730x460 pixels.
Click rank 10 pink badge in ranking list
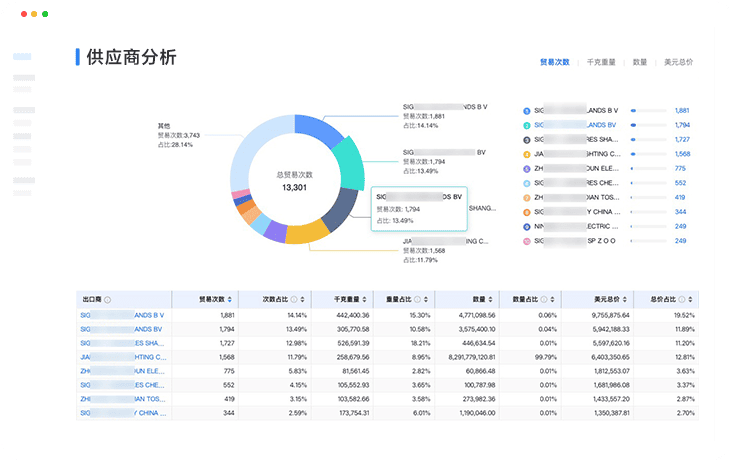(x=526, y=241)
